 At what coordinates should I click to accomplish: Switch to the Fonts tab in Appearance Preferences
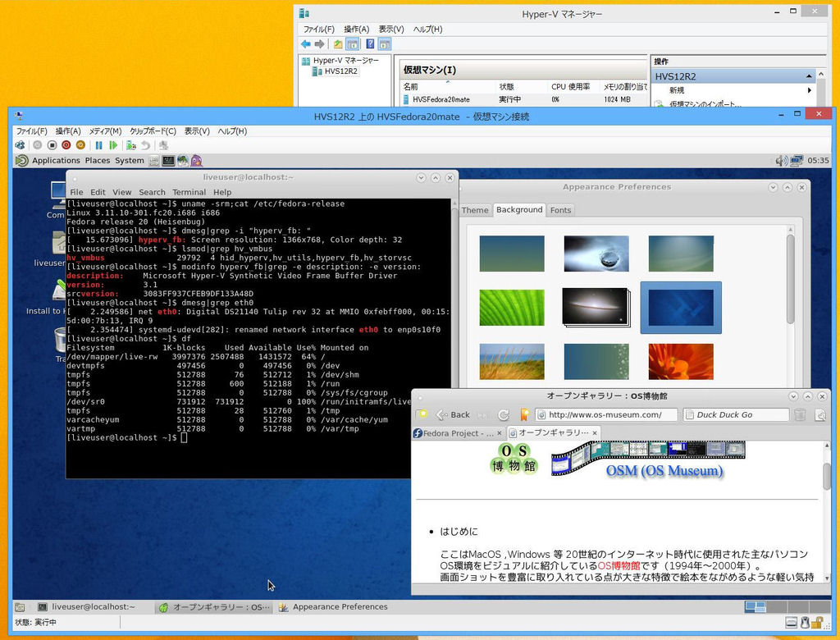click(560, 210)
